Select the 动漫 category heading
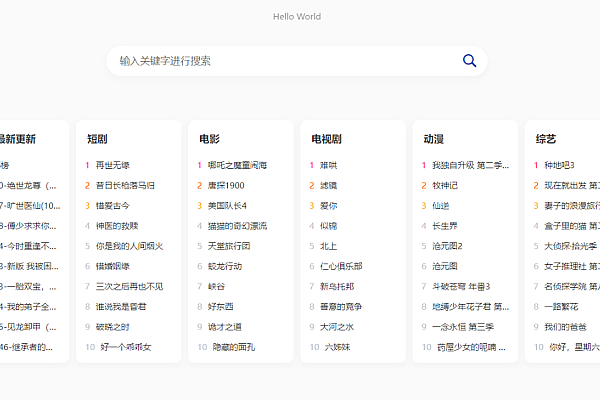This screenshot has height=400, width=600. click(x=433, y=139)
